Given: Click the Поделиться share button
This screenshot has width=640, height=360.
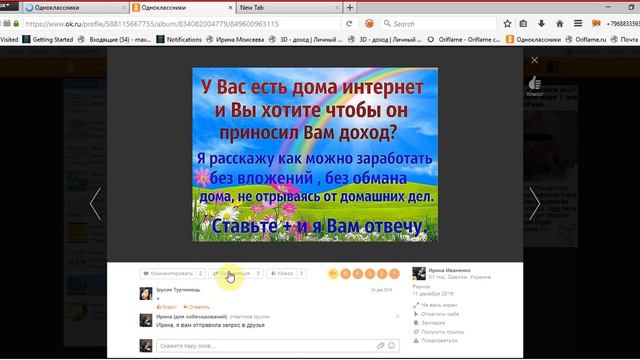Looking at the screenshot, I should coord(236,273).
